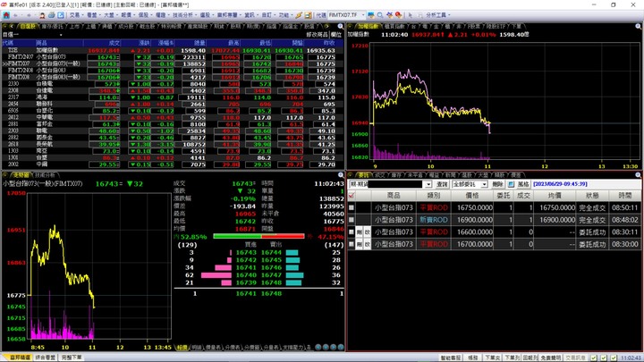644x362 pixels.
Task: Open the 看盤 dropdown menu
Action: click(93, 15)
